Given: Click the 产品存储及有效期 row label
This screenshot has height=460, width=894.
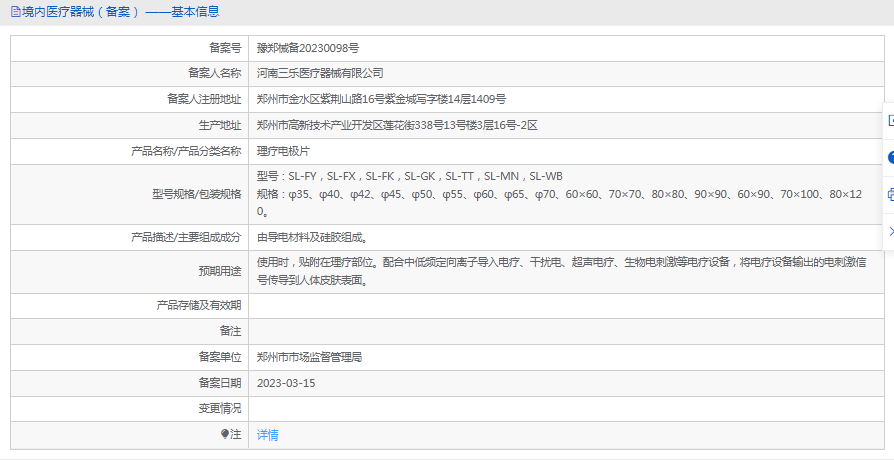Looking at the screenshot, I should pyautogui.click(x=198, y=306).
